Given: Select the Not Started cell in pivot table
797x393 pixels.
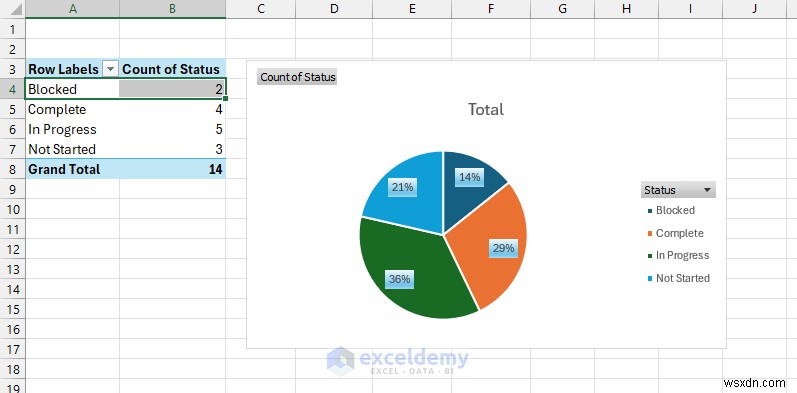Looking at the screenshot, I should coord(73,149).
